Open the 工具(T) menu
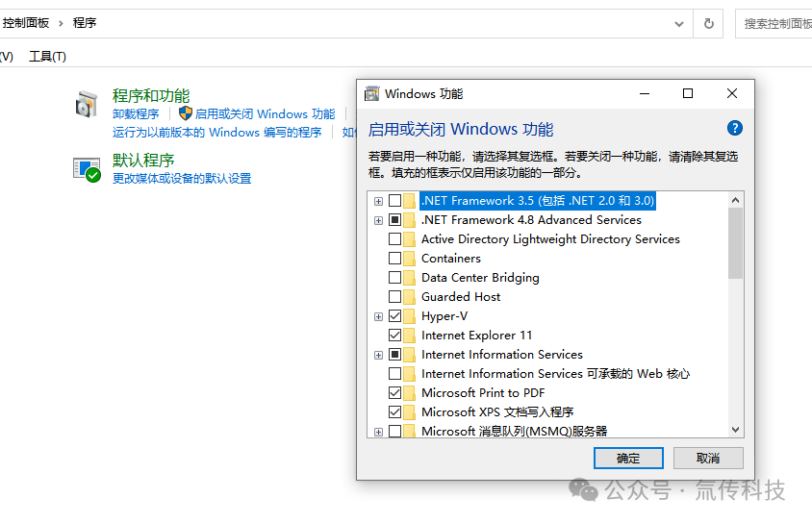 pos(48,57)
